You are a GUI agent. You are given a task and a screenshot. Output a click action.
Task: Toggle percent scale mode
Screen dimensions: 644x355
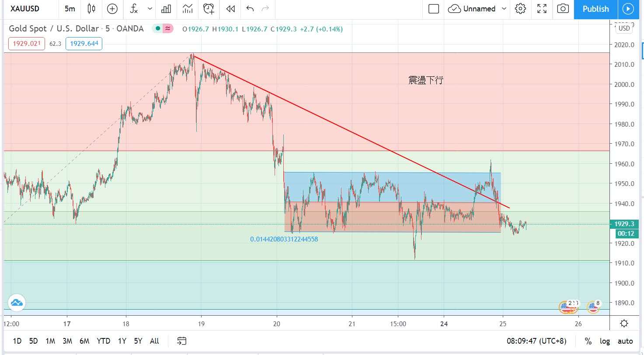[588, 341]
